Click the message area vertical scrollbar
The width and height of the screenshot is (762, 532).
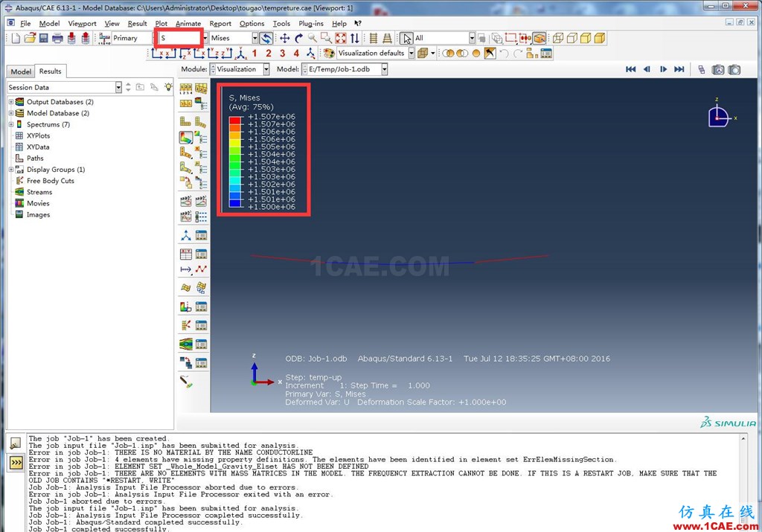743,482
